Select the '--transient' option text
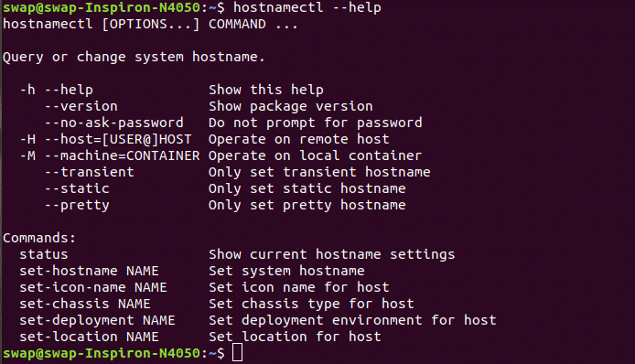 [89, 172]
